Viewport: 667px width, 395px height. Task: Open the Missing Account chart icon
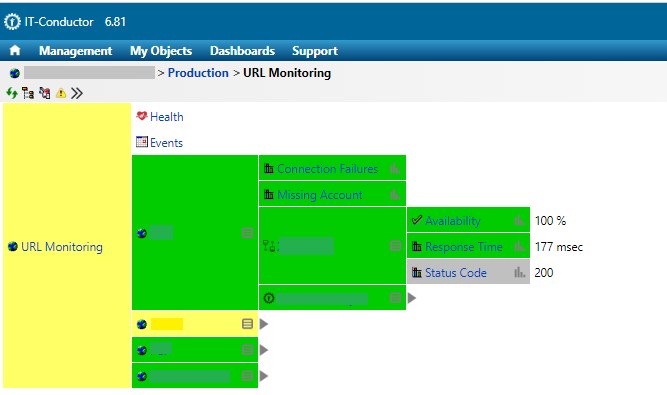[395, 194]
